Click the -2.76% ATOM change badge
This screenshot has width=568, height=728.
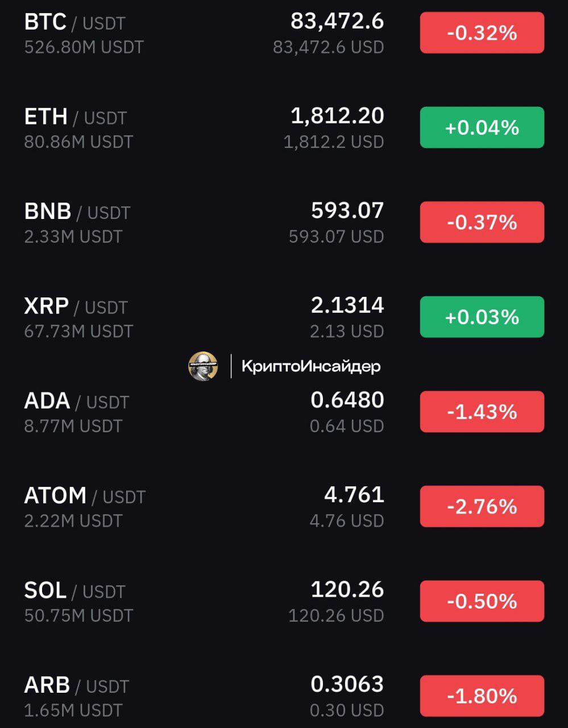482,506
